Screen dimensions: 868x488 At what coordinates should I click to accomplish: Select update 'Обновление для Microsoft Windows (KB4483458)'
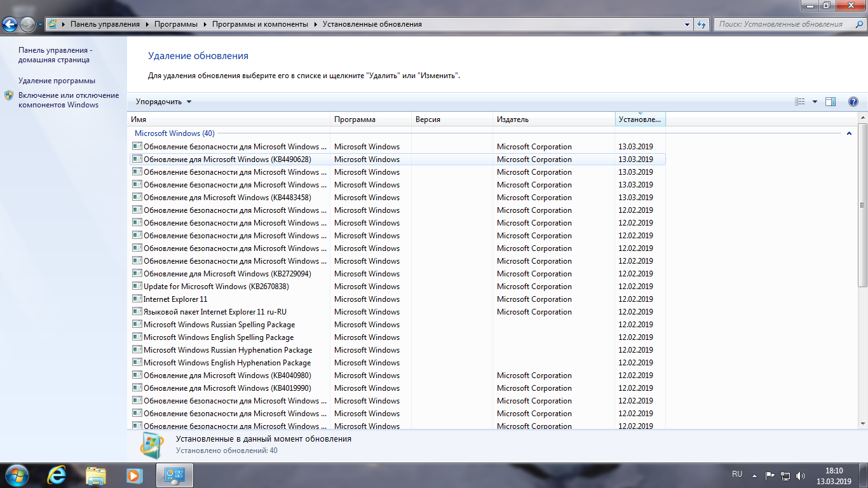point(398,198)
